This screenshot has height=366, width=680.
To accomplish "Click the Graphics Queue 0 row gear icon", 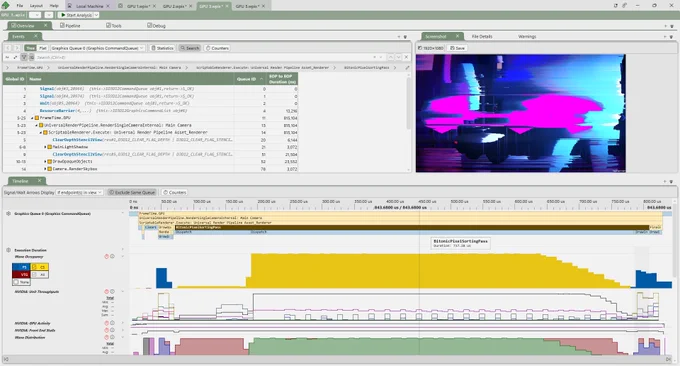I will click(x=8, y=214).
